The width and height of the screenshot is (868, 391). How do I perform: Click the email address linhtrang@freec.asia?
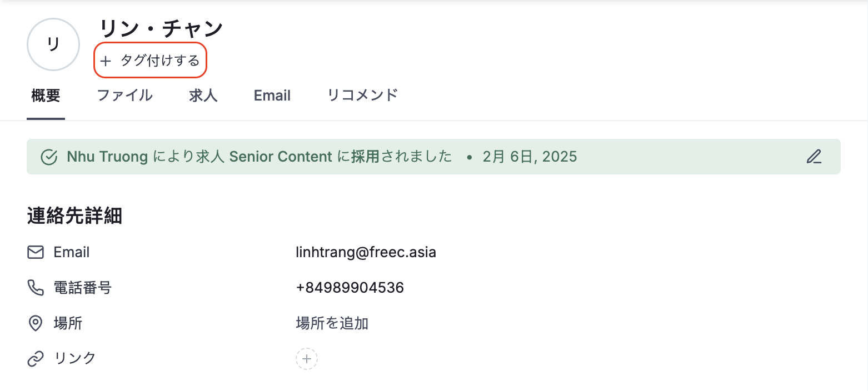point(366,253)
